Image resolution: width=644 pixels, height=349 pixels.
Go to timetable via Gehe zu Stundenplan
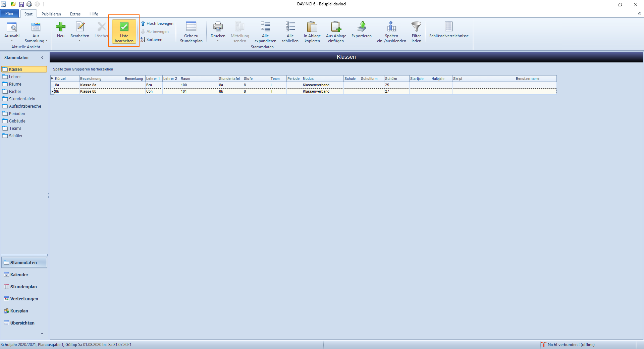click(x=191, y=32)
